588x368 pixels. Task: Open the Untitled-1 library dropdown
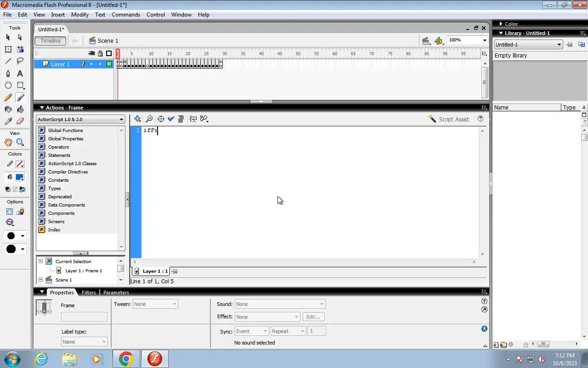tap(528, 45)
